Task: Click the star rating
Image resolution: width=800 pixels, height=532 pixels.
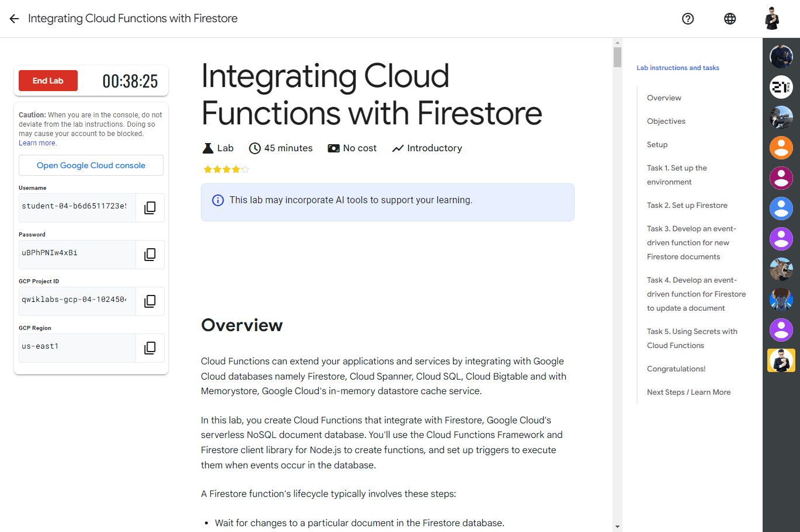Action: tap(226, 169)
